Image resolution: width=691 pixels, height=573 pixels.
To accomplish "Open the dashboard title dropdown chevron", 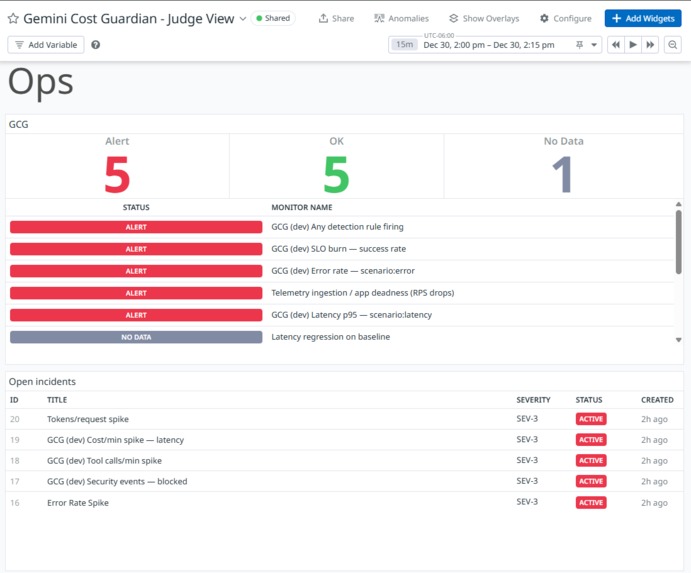I will (243, 19).
